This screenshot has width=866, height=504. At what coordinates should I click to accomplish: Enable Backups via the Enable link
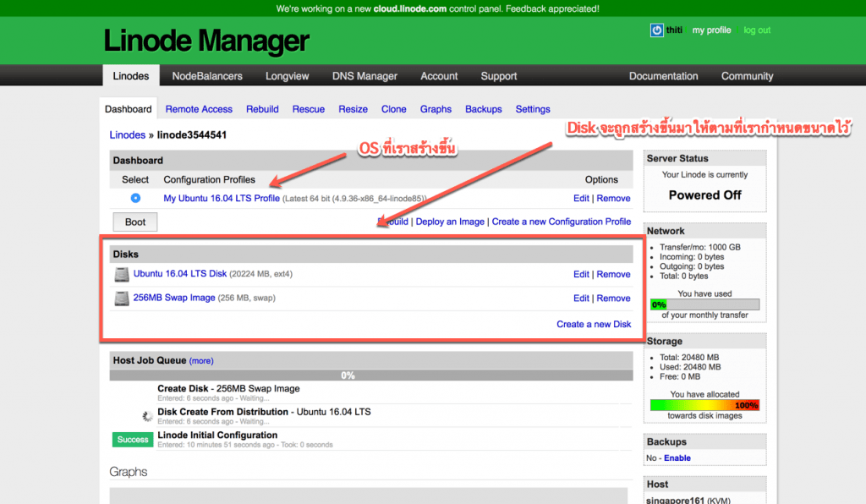click(677, 458)
